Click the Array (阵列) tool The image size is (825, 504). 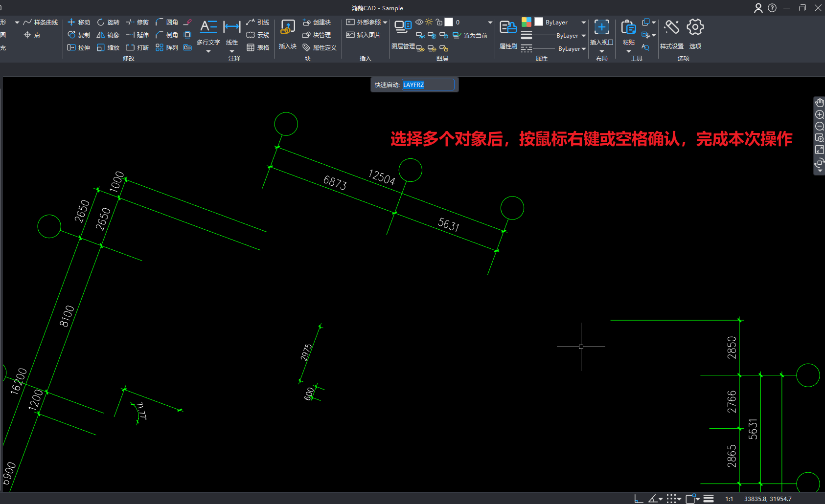coord(166,48)
